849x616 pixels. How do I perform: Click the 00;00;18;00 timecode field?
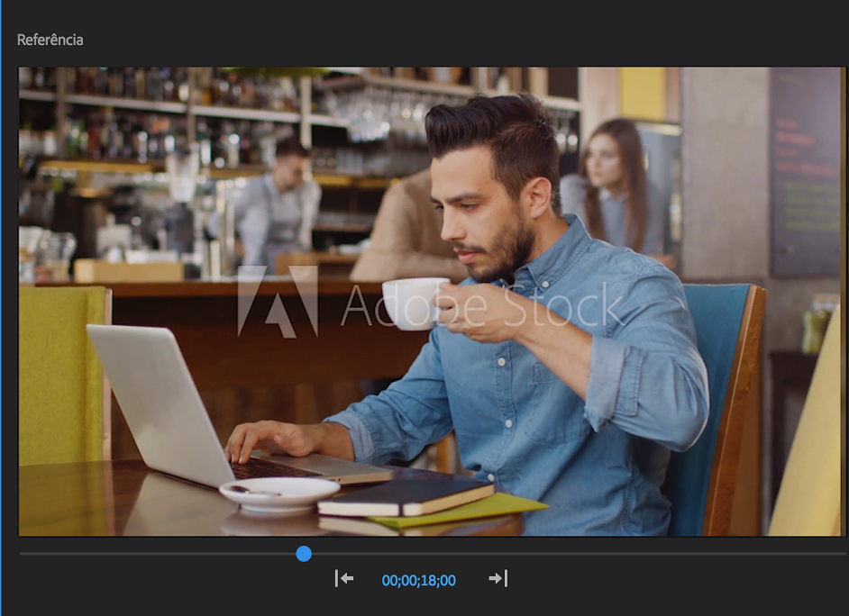pyautogui.click(x=418, y=580)
